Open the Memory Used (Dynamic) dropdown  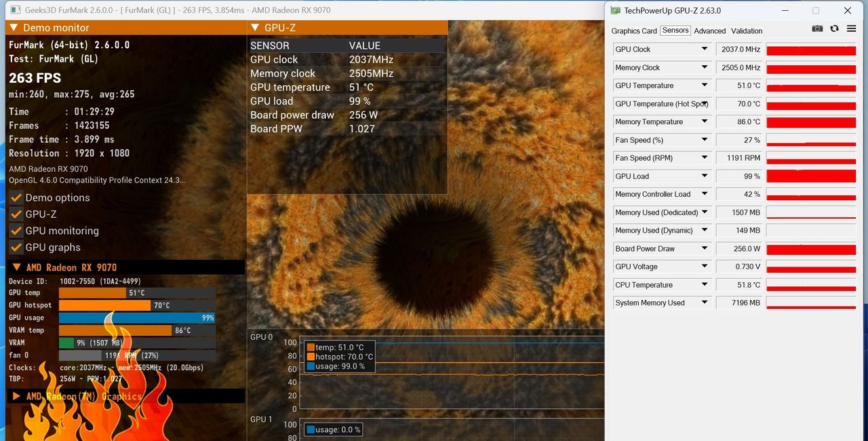pyautogui.click(x=705, y=231)
